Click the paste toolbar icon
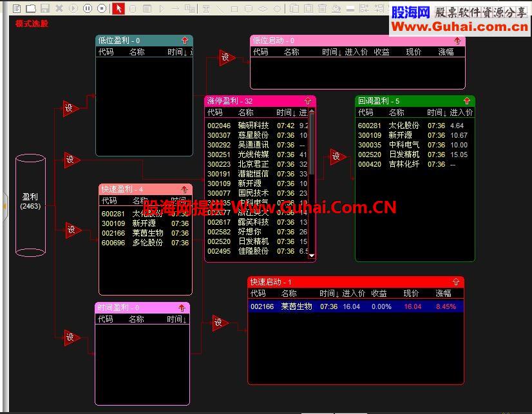Screen dimensions: 532x414 (x=309, y=8)
